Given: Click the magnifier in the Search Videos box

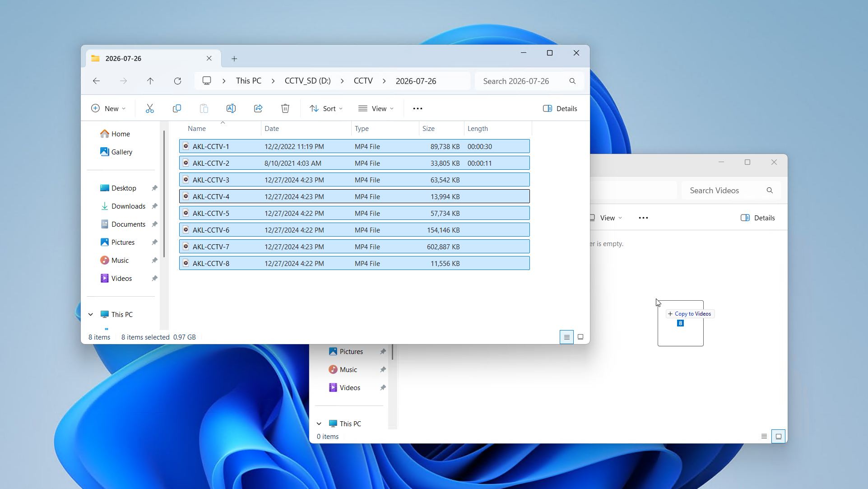Looking at the screenshot, I should 770,191.
